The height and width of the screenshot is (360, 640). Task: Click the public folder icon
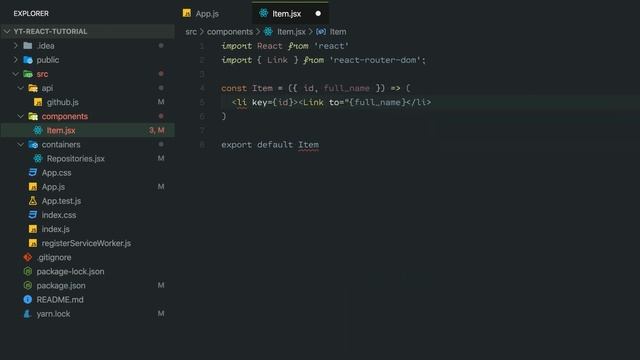pos(28,60)
